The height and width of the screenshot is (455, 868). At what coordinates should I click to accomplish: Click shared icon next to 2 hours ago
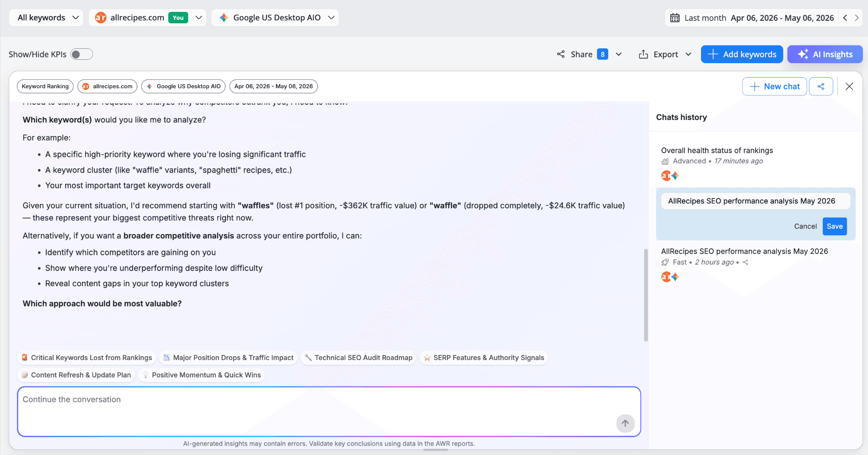pos(746,262)
